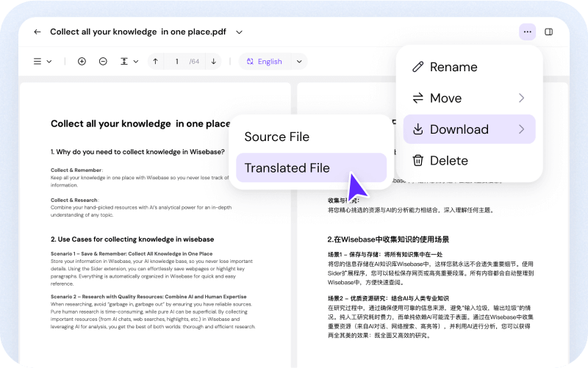This screenshot has width=588, height=368.
Task: Zoom out with the minus circle
Action: [x=103, y=62]
